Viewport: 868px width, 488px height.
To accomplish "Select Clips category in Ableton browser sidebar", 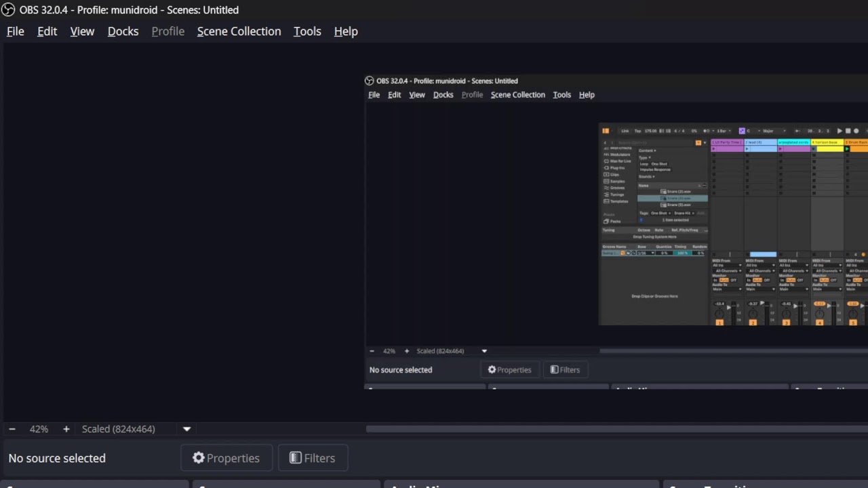I will [x=612, y=175].
